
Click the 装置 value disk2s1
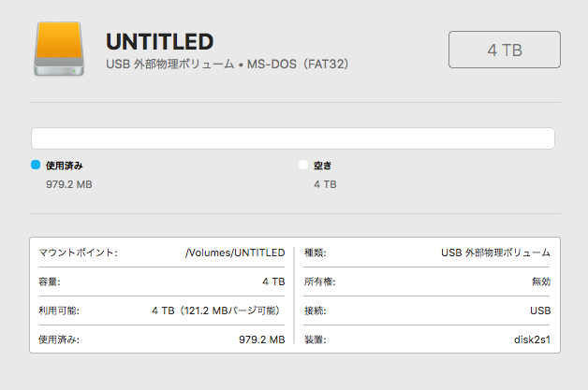(532, 339)
